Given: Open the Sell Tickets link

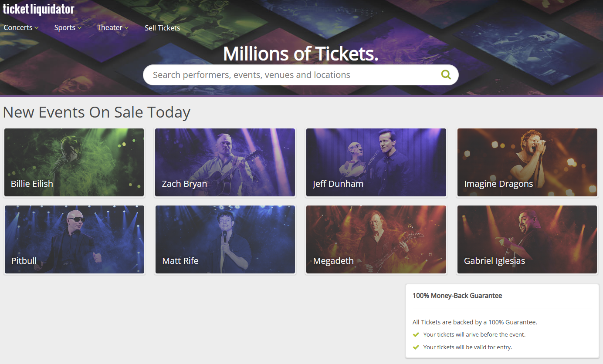Looking at the screenshot, I should click(x=162, y=28).
